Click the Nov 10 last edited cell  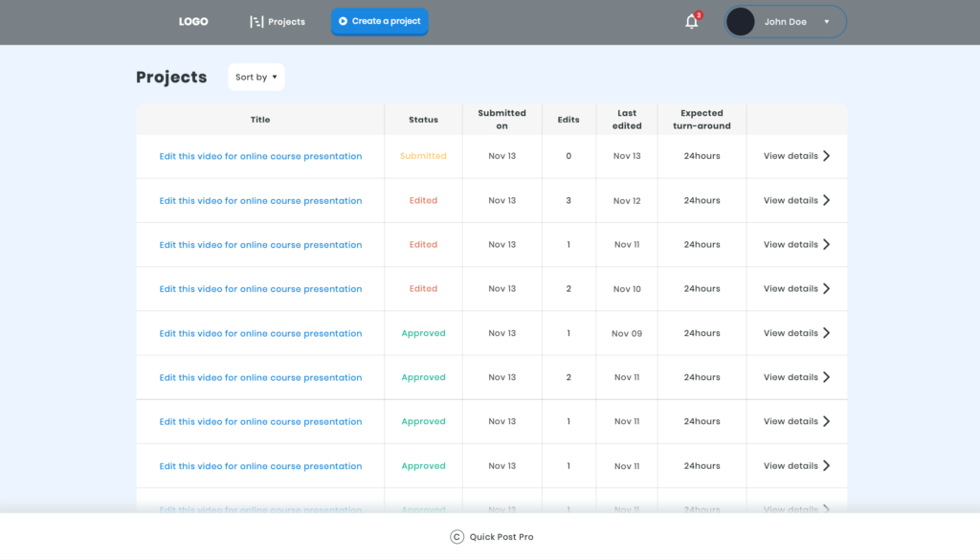click(627, 289)
